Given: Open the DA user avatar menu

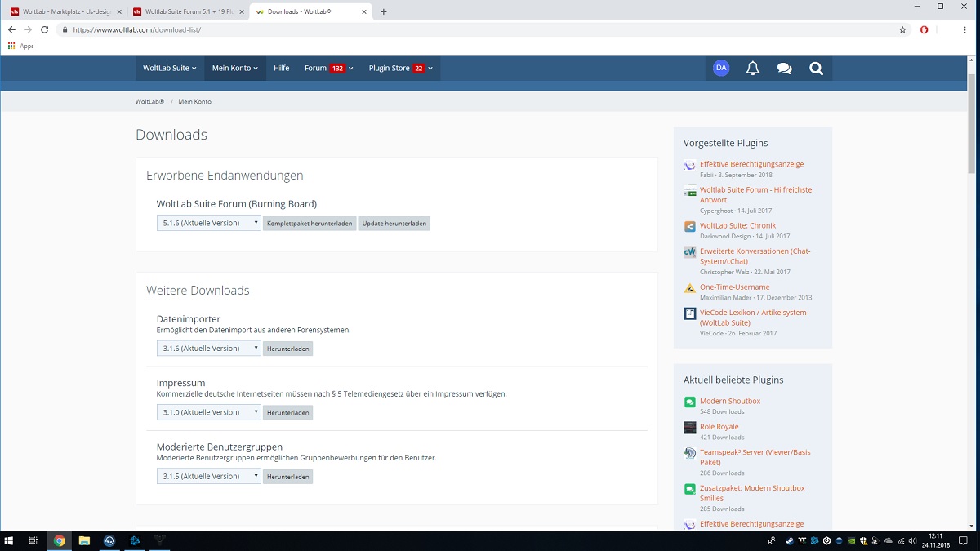Looking at the screenshot, I should tap(720, 69).
